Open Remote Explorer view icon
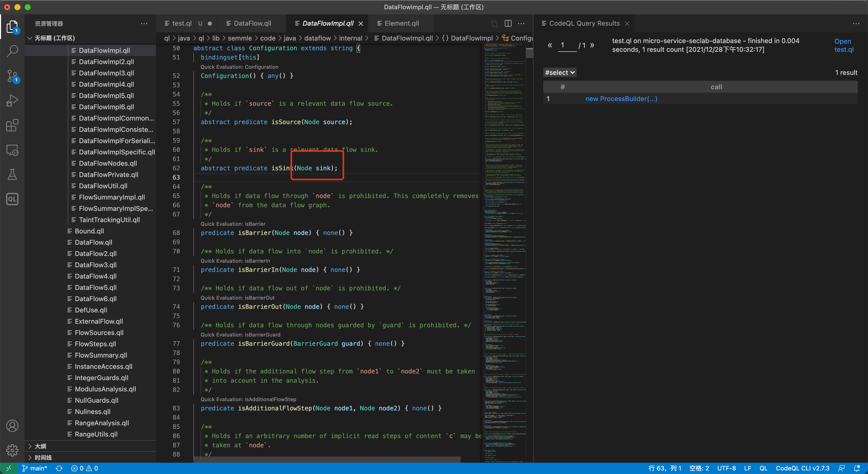 12,150
